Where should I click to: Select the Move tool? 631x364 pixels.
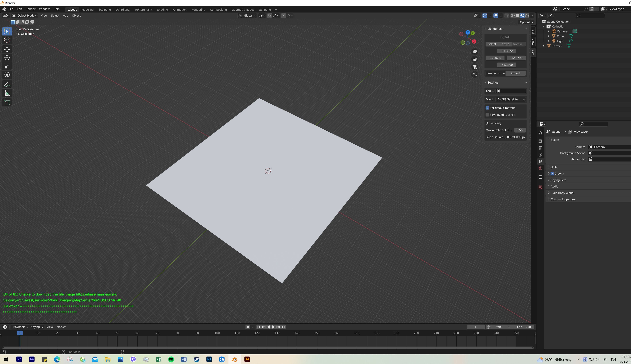(x=7, y=49)
